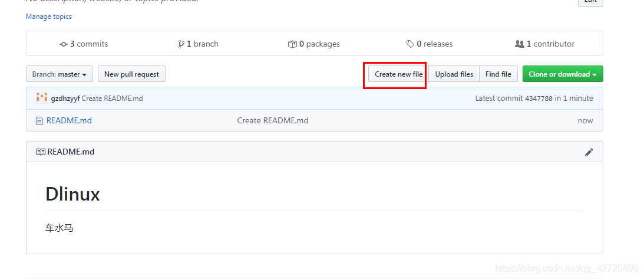
Task: Click the releases tag icon
Action: (410, 44)
